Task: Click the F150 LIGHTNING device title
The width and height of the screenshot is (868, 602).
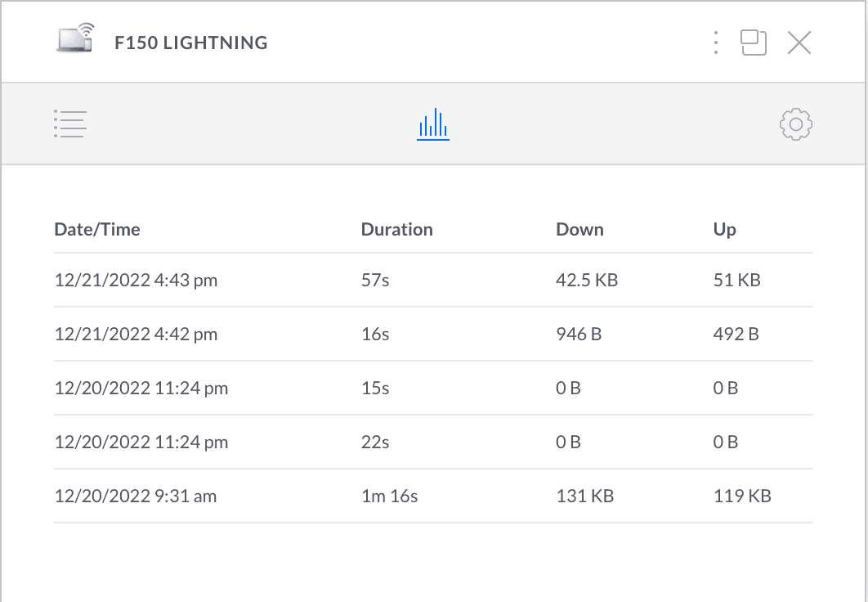Action: click(191, 43)
